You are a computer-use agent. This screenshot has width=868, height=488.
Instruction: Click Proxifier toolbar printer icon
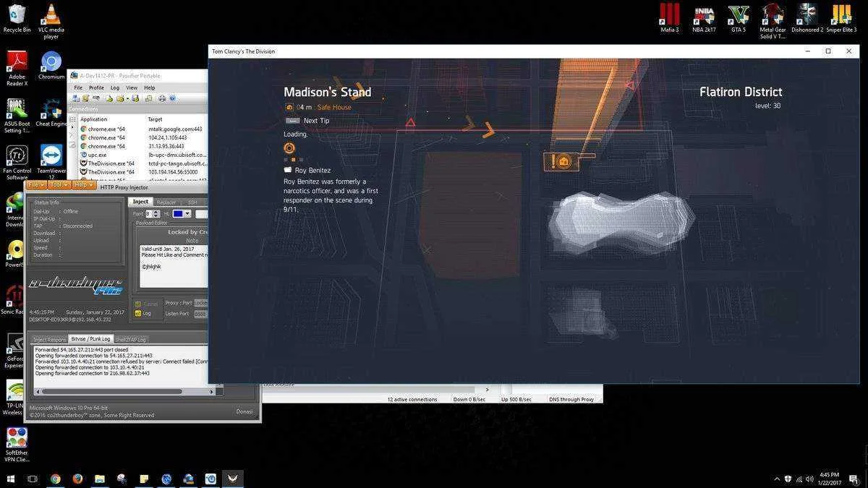pos(161,98)
